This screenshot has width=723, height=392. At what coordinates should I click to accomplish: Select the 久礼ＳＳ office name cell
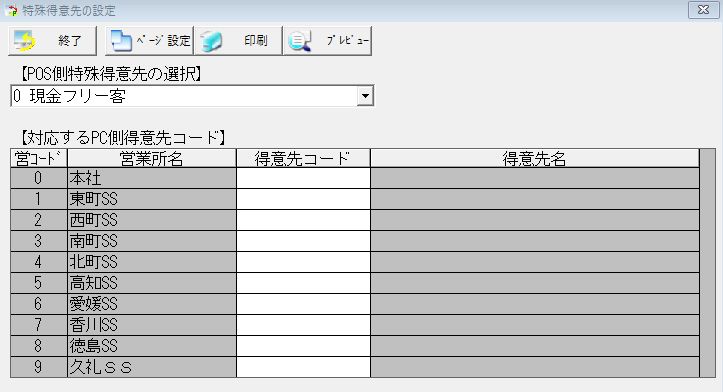click(x=152, y=367)
